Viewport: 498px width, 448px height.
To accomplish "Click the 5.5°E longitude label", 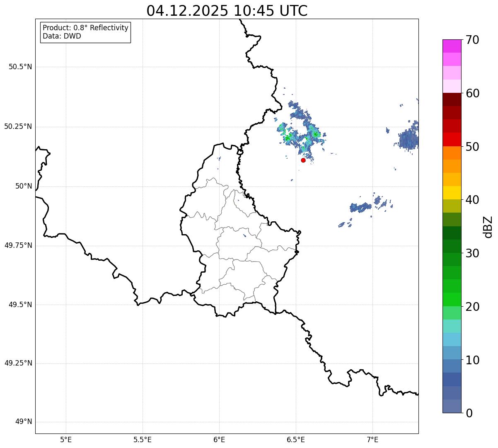I will coord(143,439).
